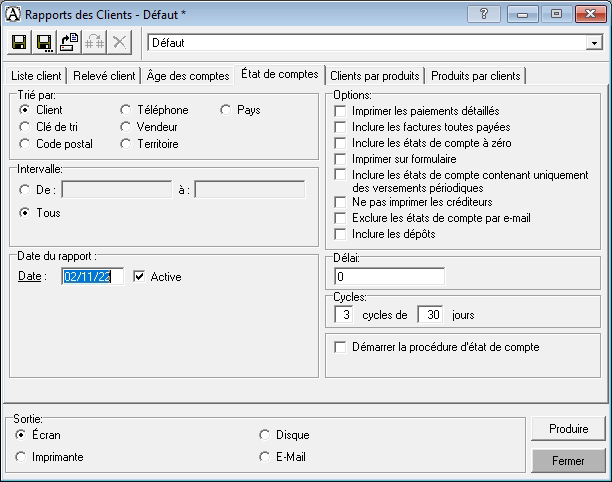
Task: Select E-Mail as output destination
Action: pos(265,457)
